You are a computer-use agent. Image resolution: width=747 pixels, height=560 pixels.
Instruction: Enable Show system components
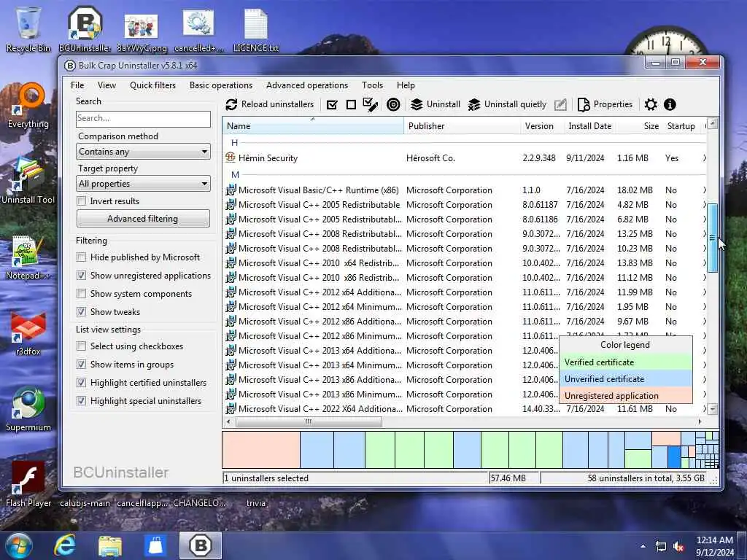click(82, 294)
